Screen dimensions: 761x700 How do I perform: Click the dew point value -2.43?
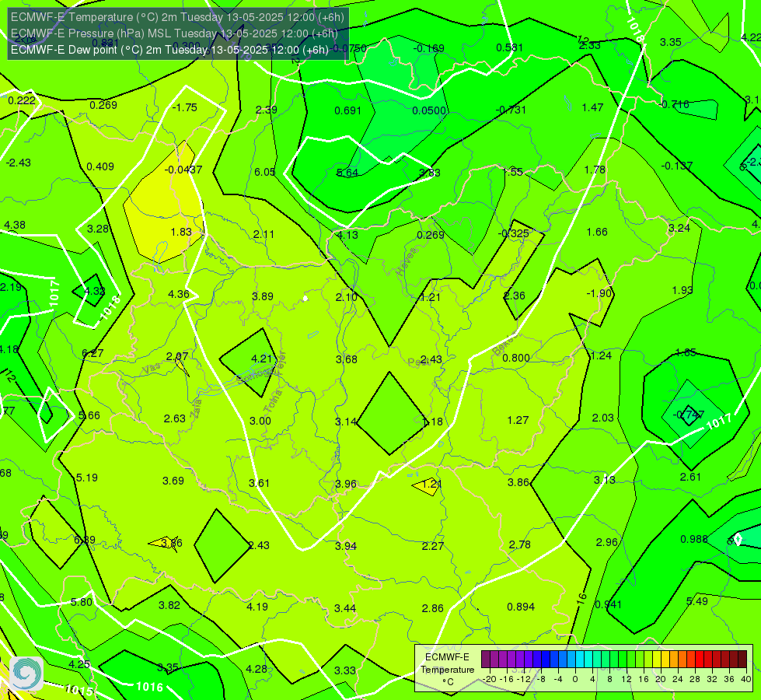tap(18, 163)
